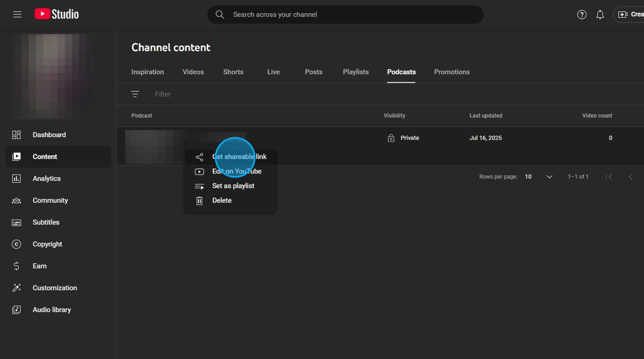The height and width of the screenshot is (359, 644).
Task: Click the Analytics chart icon
Action: pyautogui.click(x=17, y=179)
